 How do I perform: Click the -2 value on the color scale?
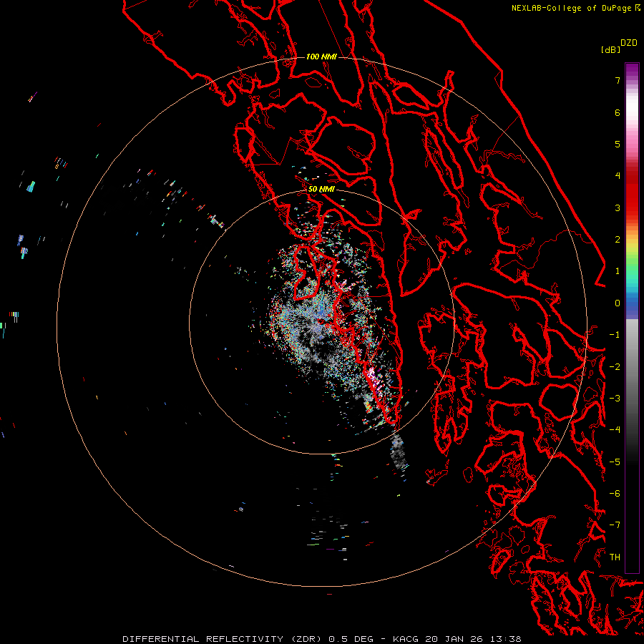(615, 367)
